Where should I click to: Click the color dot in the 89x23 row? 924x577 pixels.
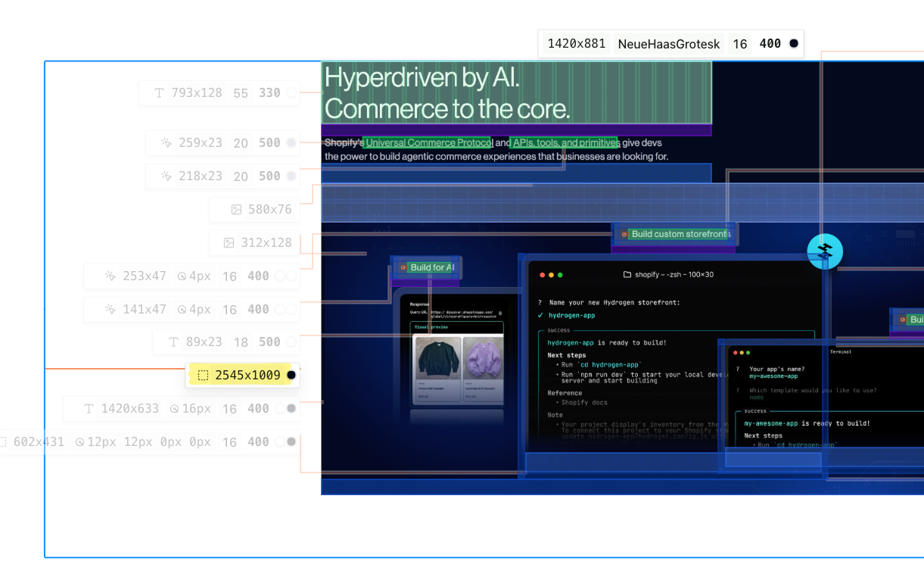pos(291,342)
